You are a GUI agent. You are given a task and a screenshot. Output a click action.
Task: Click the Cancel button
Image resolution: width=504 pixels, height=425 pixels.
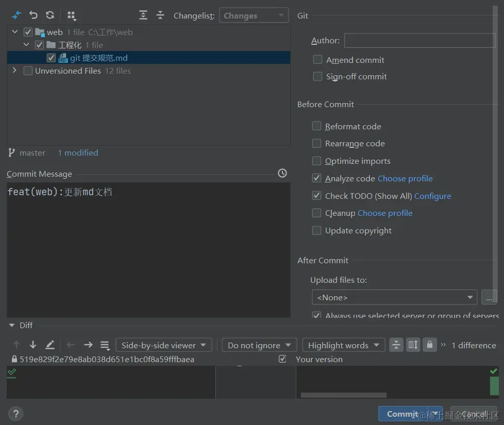tap(474, 414)
